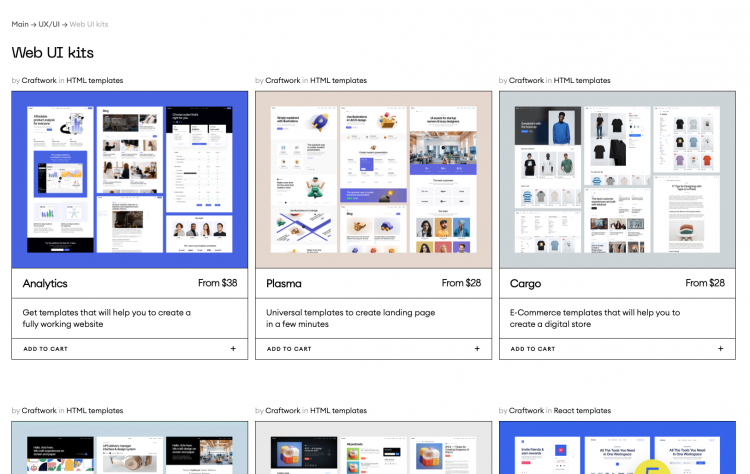Add Plasma to cart
Image resolution: width=750 pixels, height=474 pixels.
373,349
